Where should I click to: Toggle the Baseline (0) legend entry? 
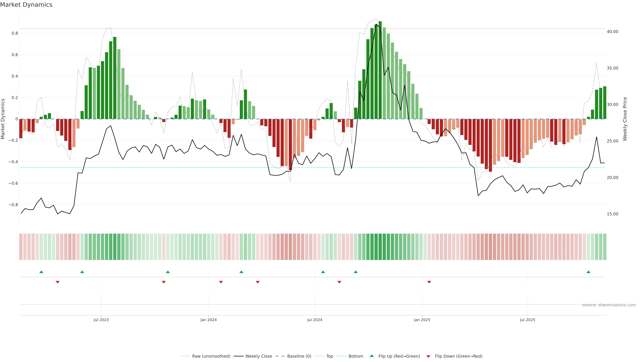coord(299,356)
